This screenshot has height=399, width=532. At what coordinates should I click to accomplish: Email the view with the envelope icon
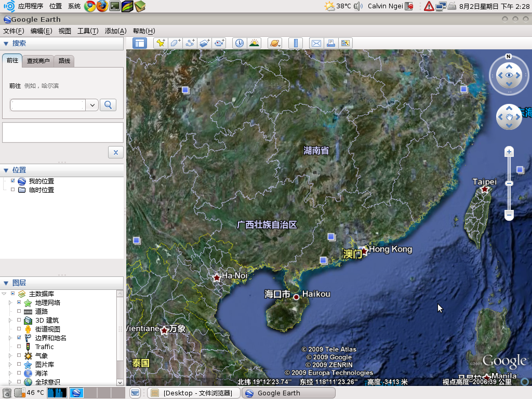tap(316, 43)
